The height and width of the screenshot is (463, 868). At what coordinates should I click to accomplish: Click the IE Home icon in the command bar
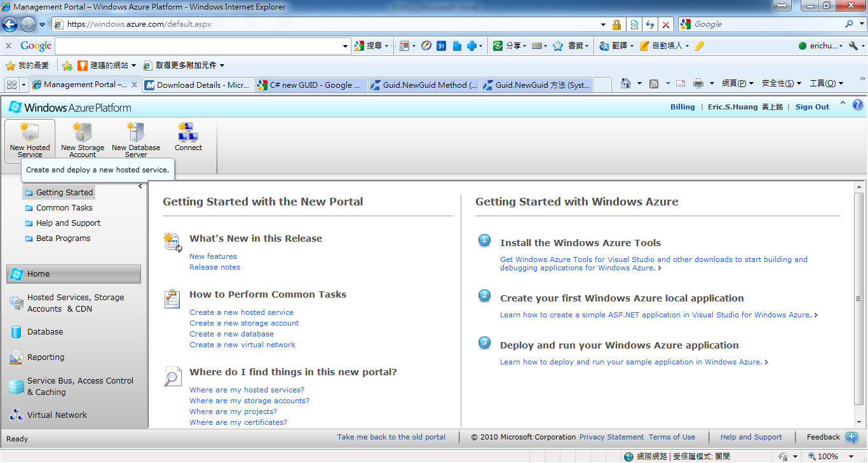[x=626, y=83]
